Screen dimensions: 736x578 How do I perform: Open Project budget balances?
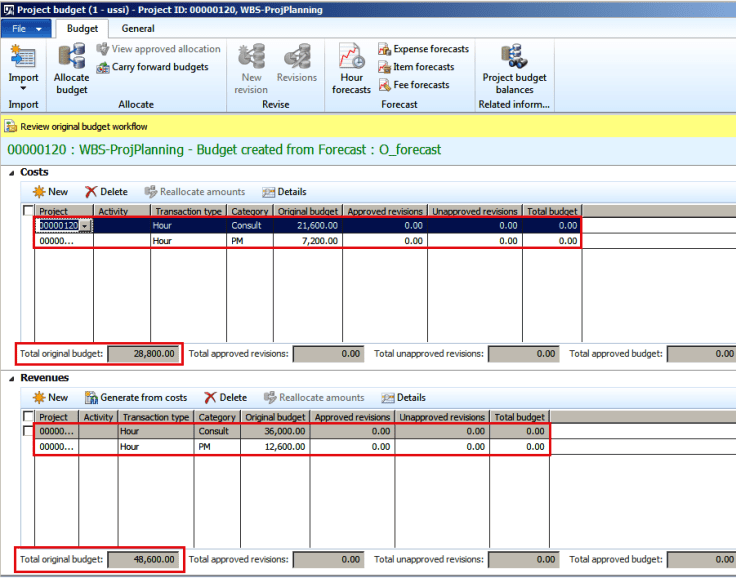tap(514, 60)
